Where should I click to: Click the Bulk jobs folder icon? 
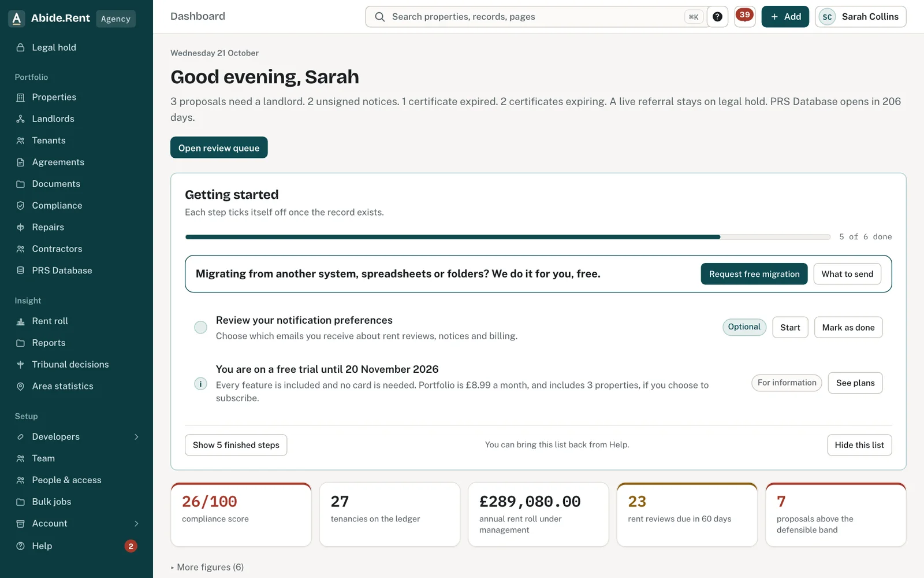click(x=21, y=502)
